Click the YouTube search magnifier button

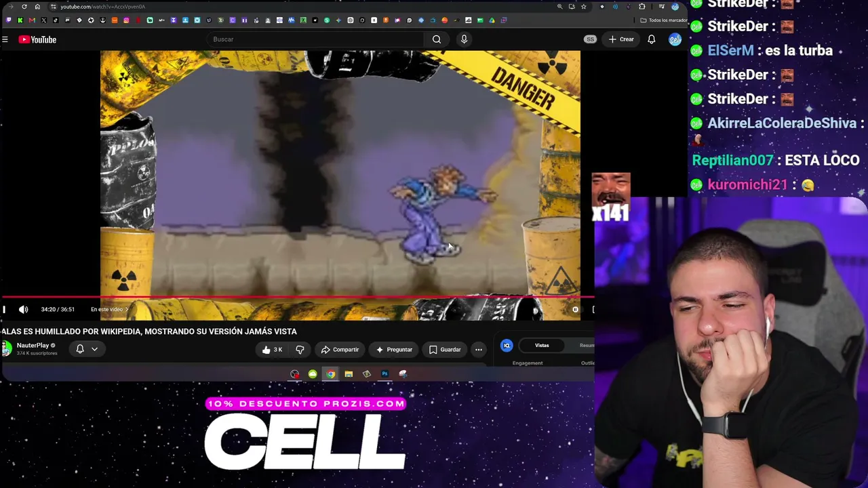pos(437,39)
